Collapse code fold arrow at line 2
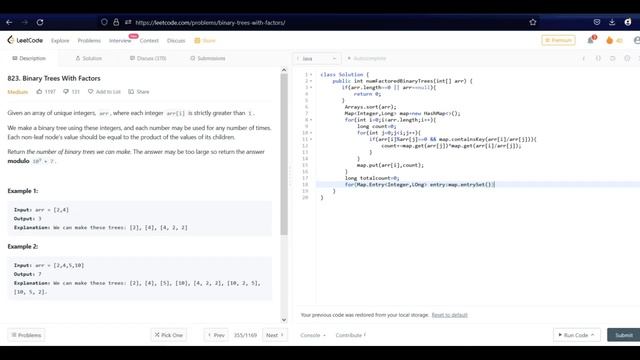 (x=311, y=81)
